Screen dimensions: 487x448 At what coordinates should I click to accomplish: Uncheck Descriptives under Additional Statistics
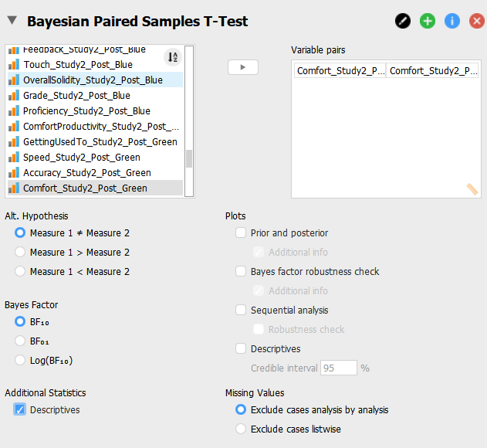pos(19,409)
